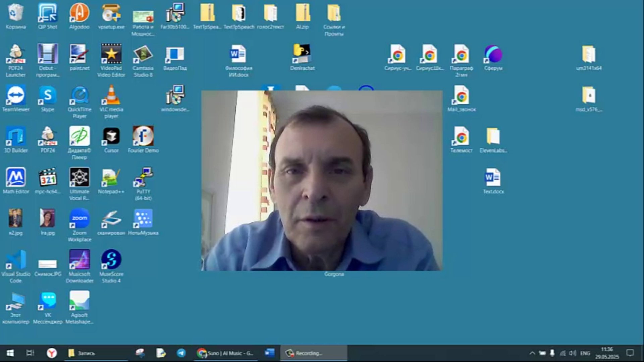Screen dimensions: 644x362
Task: Open the volume control in tray
Action: coord(573,353)
